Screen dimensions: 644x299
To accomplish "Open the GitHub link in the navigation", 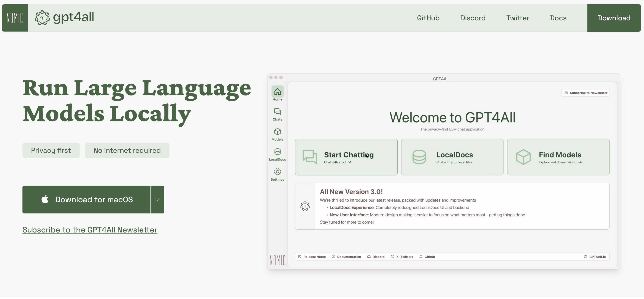I will tap(428, 18).
